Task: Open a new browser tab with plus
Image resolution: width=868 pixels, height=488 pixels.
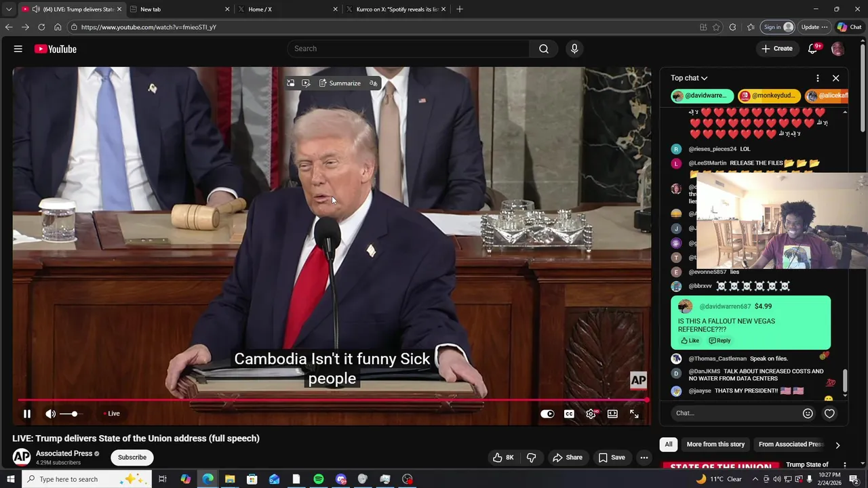Action: coord(460,9)
